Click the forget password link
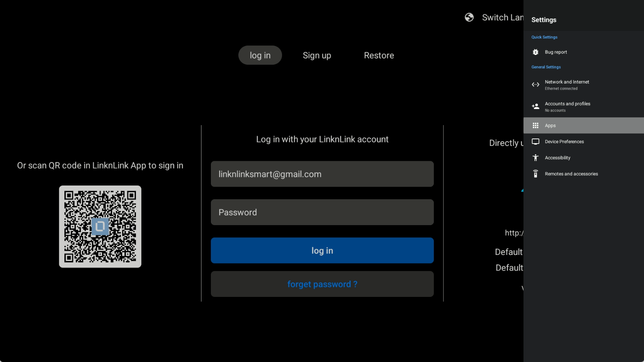 [x=322, y=284]
